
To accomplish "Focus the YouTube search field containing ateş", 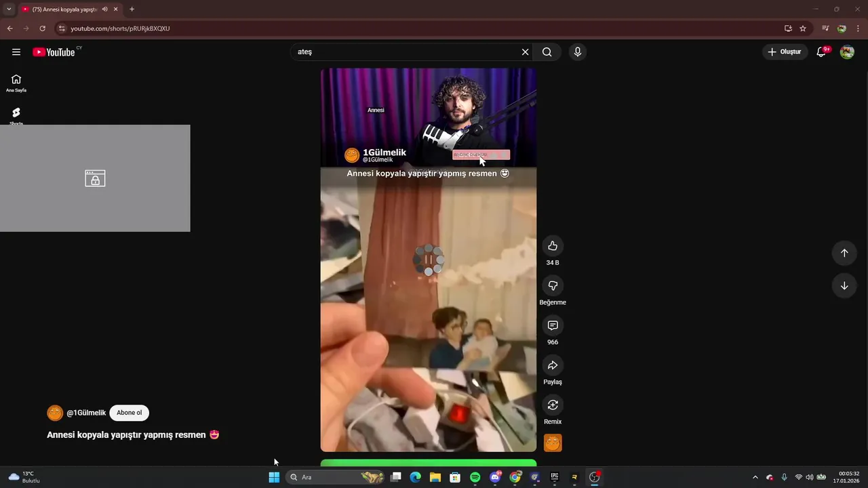I will (x=407, y=52).
